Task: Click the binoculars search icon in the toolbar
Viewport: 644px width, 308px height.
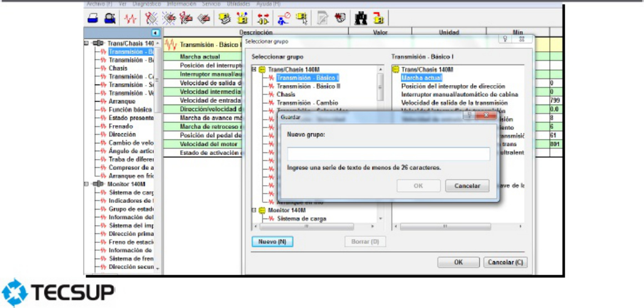Action: [360, 18]
